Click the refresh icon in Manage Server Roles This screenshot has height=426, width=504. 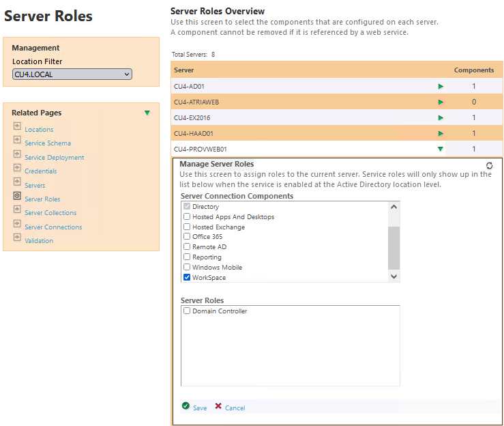pyautogui.click(x=489, y=166)
